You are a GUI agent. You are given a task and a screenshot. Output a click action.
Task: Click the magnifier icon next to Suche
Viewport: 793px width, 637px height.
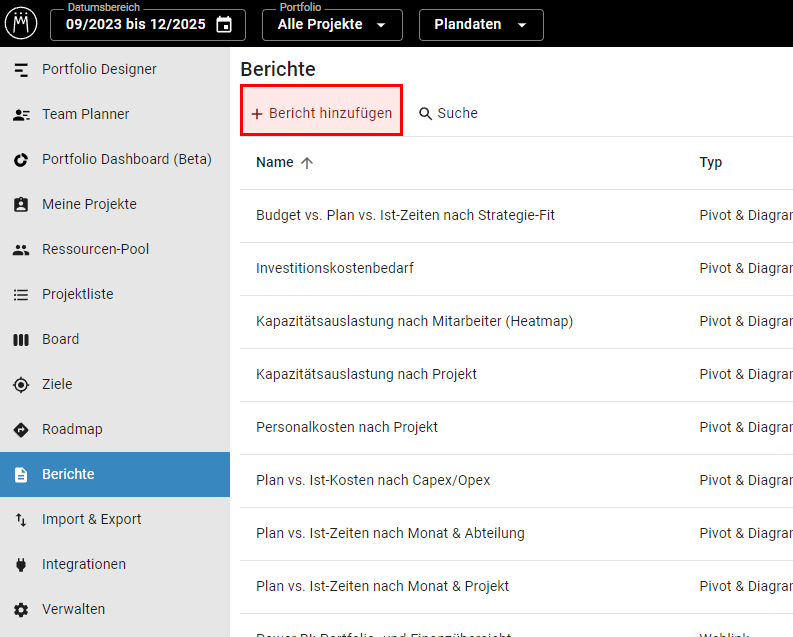pyautogui.click(x=425, y=114)
